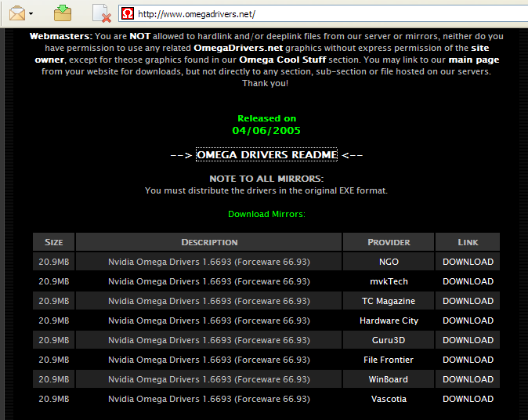Click the Download Mirrors: heading
This screenshot has width=528, height=420.
pyautogui.click(x=266, y=214)
